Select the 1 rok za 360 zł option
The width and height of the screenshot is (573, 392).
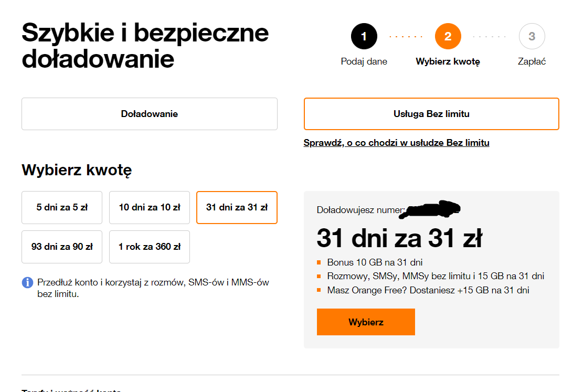[x=149, y=247]
